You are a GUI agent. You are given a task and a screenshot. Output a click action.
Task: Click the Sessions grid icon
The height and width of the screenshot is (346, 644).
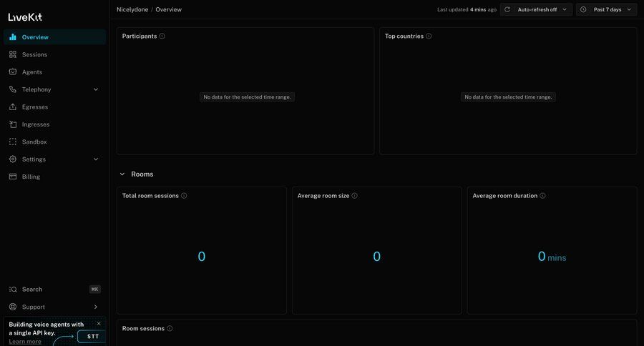tap(13, 54)
